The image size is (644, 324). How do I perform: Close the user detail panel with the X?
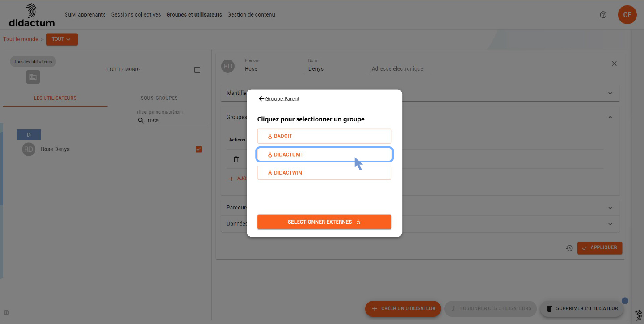[614, 64]
